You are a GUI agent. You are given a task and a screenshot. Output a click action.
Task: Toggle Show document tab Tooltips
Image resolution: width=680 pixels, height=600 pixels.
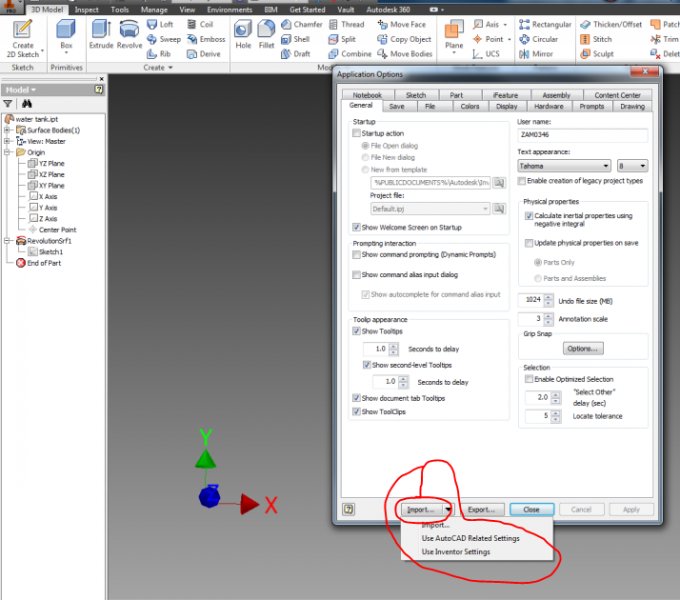[356, 398]
